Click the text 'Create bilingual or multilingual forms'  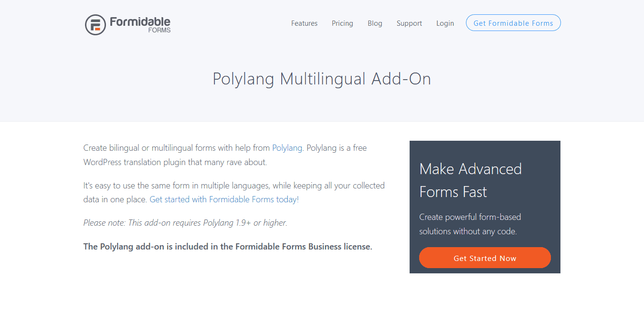[149, 148]
